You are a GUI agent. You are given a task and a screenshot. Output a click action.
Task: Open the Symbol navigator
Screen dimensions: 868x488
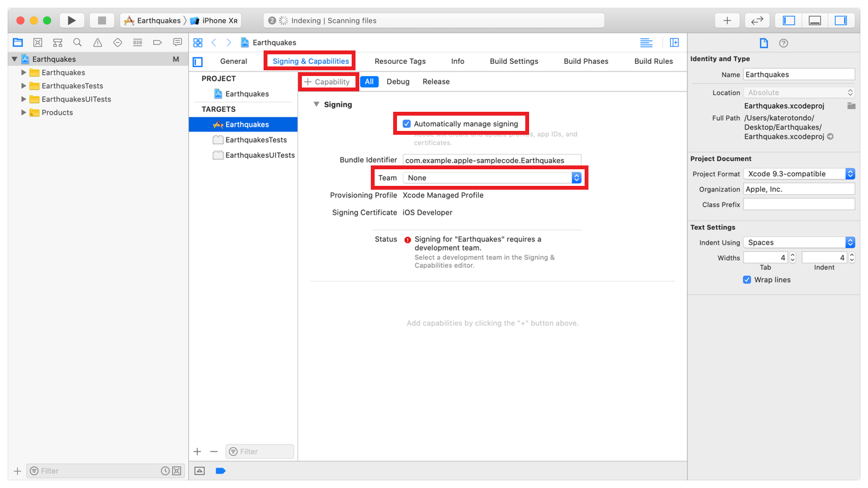[57, 43]
